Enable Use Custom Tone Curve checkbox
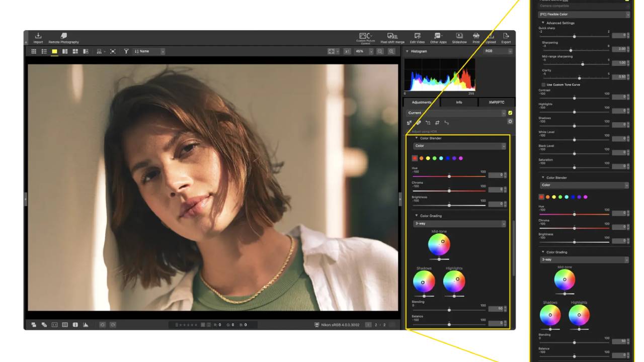The height and width of the screenshot is (362, 644). coord(543,84)
